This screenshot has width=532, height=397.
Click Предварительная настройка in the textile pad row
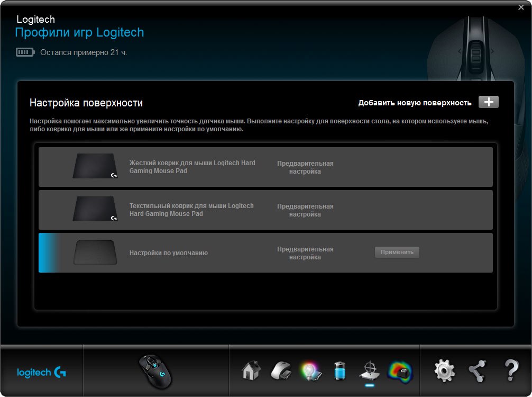305,210
